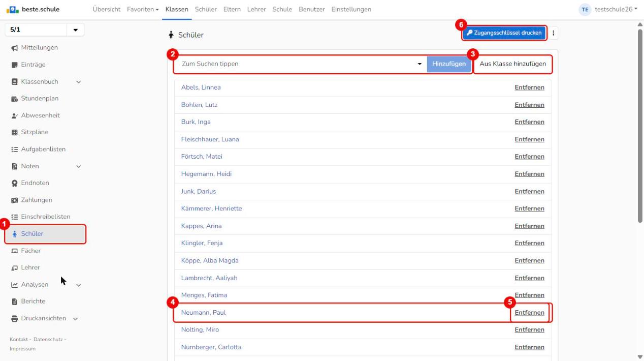Image resolution: width=644 pixels, height=361 pixels.
Task: Click the Berichte document icon
Action: 14,302
